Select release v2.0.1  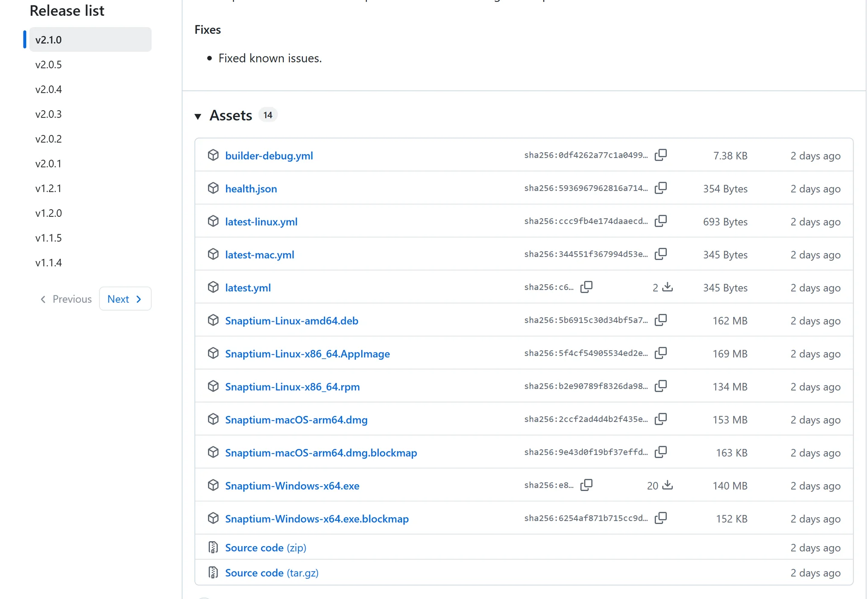[x=48, y=164]
